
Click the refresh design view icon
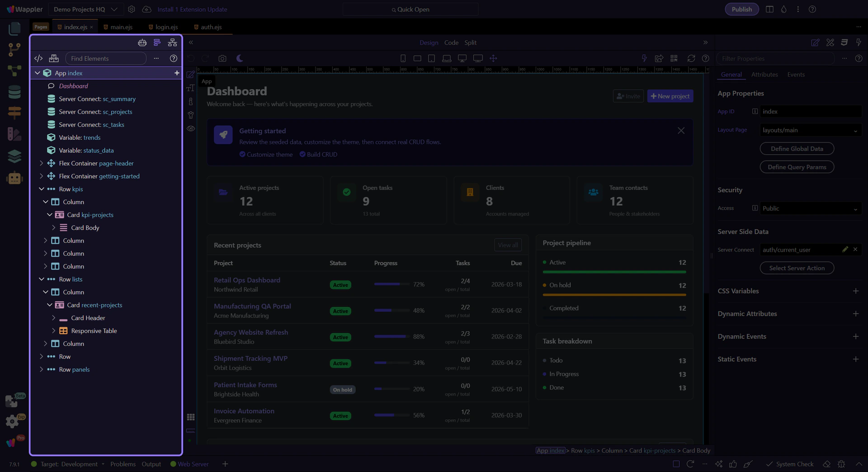tap(691, 58)
